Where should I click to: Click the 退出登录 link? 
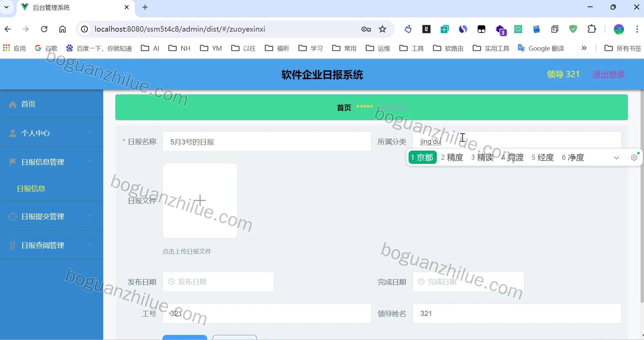tap(608, 74)
